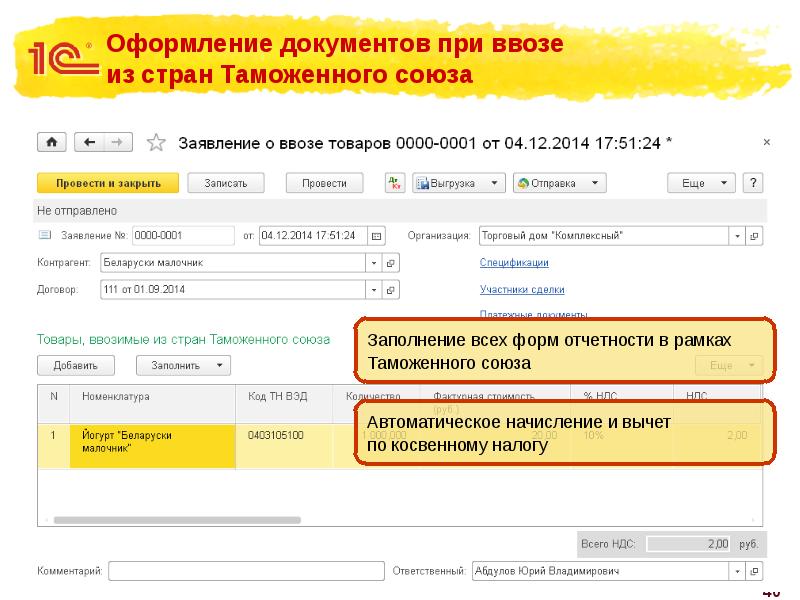This screenshot has width=800, height=600.
Task: Open calendar picker next to document date
Action: coord(376,236)
